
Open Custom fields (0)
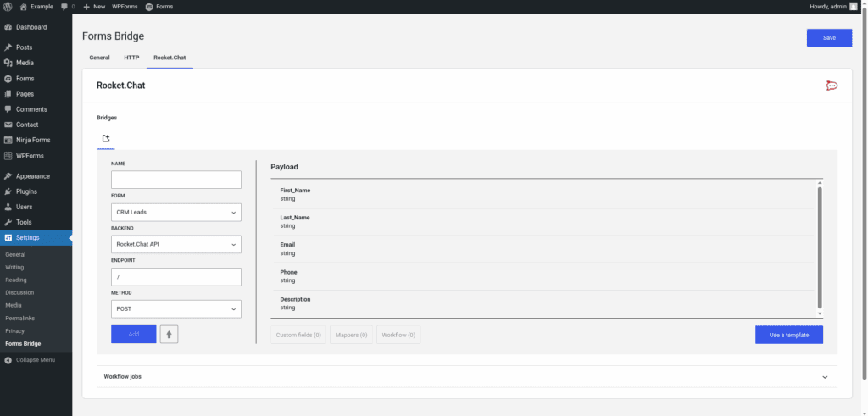point(298,335)
